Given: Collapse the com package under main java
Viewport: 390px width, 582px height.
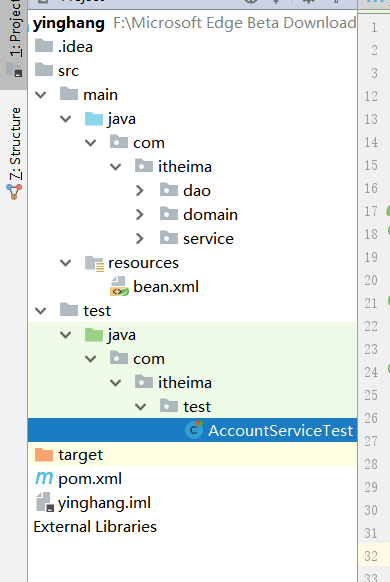Looking at the screenshot, I should coord(91,143).
